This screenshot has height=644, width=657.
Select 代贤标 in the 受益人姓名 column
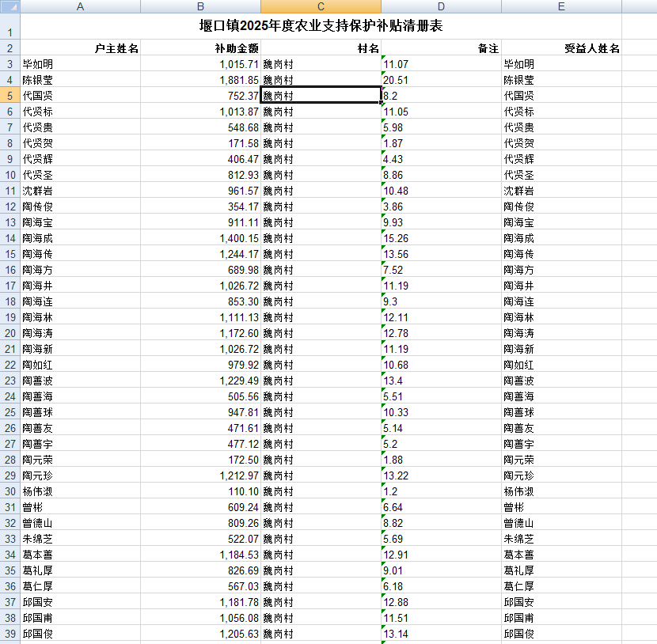561,112
